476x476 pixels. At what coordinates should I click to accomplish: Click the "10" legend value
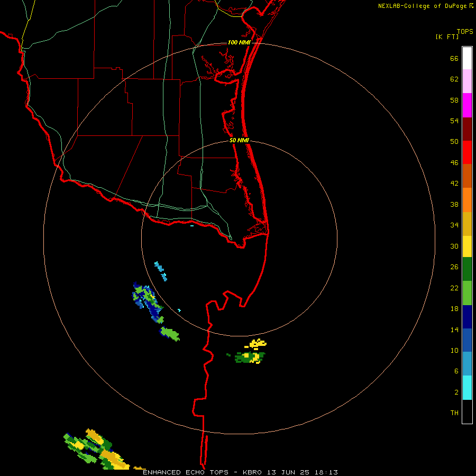click(454, 351)
